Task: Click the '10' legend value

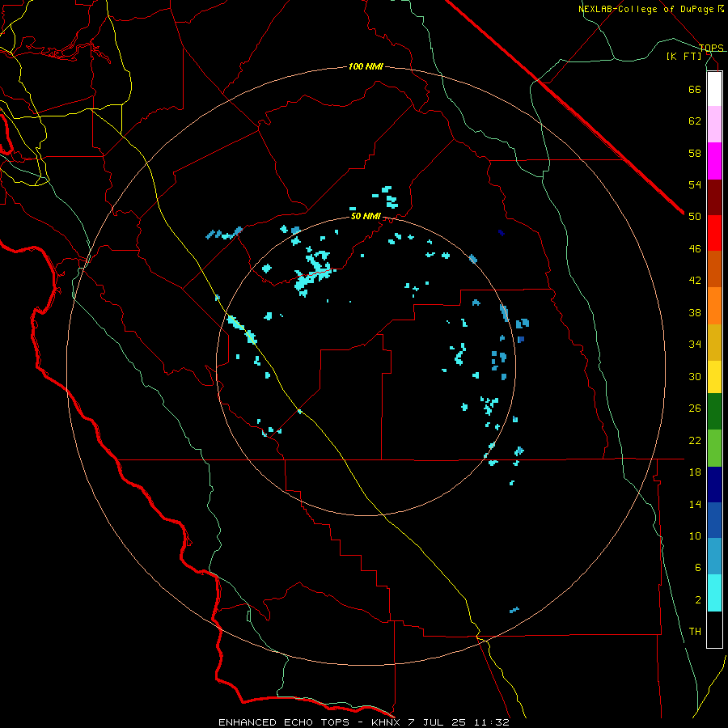Action: click(695, 535)
